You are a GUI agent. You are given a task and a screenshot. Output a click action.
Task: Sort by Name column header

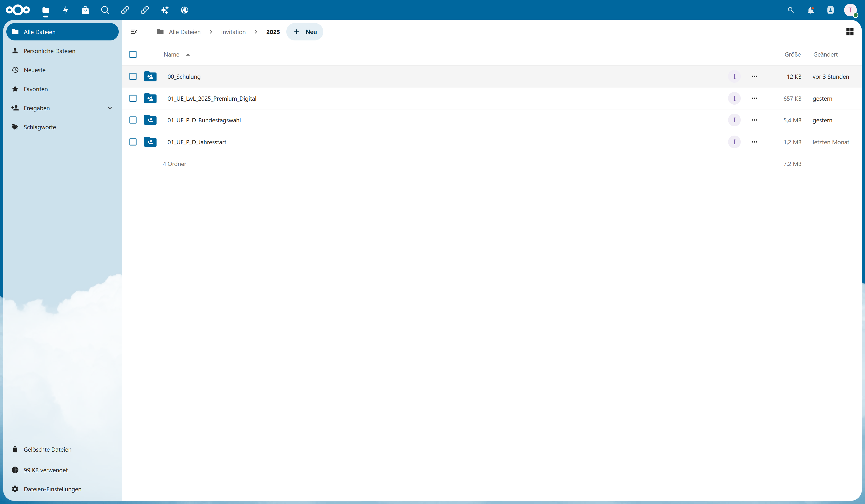tap(176, 54)
